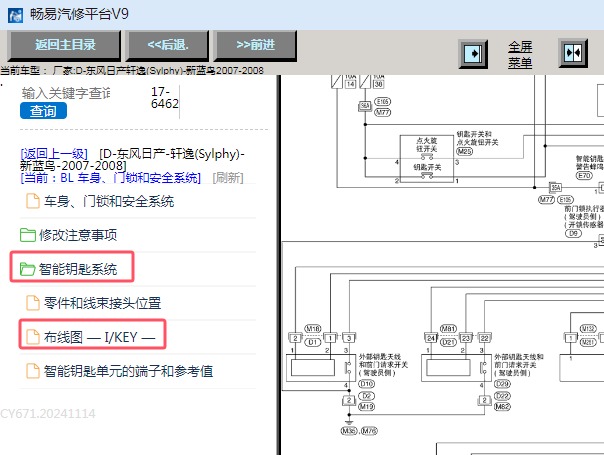
Task: Go forward with >>前进 button
Action: [255, 45]
